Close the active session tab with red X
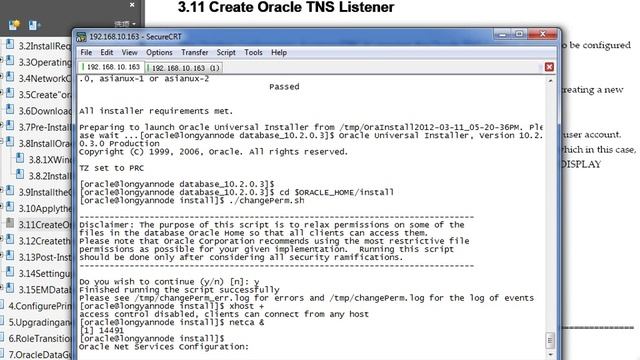Viewport: 640px width, 360px height. 549,67
